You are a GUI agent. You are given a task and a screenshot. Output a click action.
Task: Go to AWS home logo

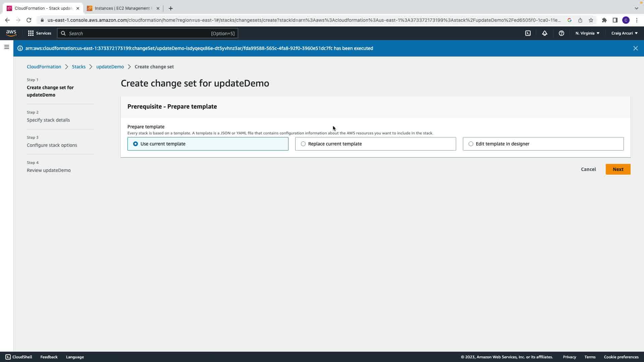coord(11,33)
